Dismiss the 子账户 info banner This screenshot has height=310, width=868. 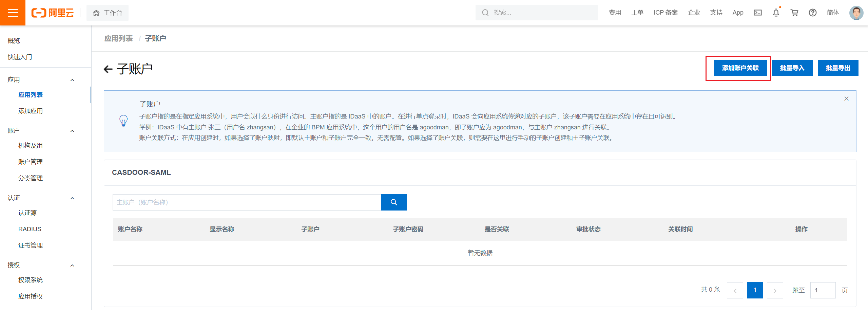coord(846,99)
